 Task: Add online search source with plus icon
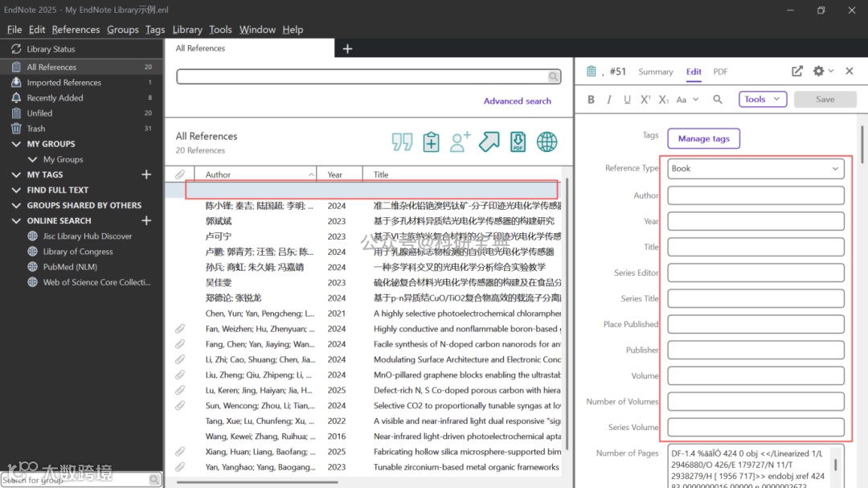point(146,220)
